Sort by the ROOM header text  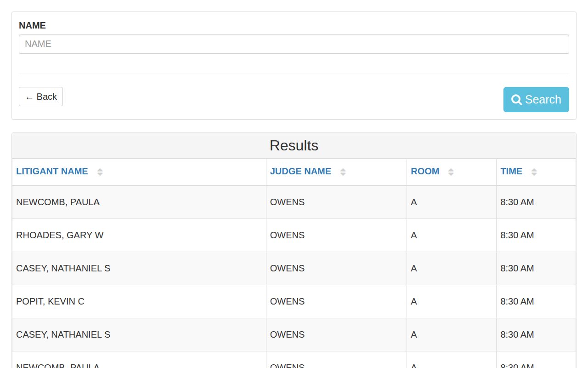[425, 171]
